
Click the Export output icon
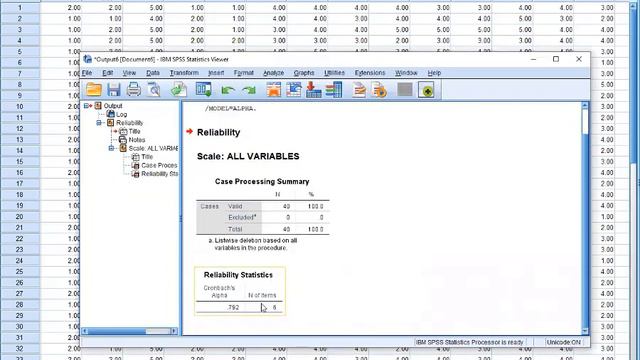pos(179,89)
